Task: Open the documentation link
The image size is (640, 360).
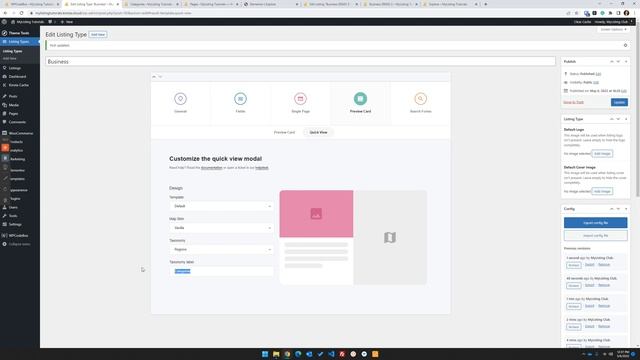Action: 211,168
